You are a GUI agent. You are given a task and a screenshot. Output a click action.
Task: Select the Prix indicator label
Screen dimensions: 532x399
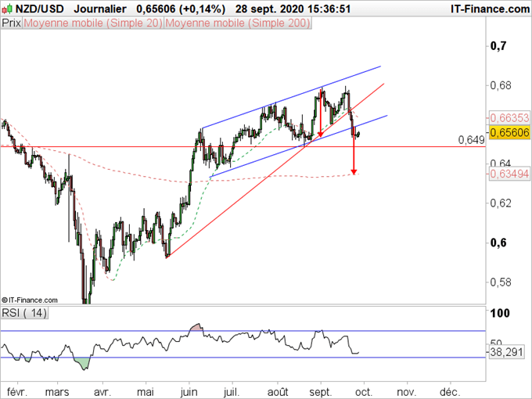point(11,23)
